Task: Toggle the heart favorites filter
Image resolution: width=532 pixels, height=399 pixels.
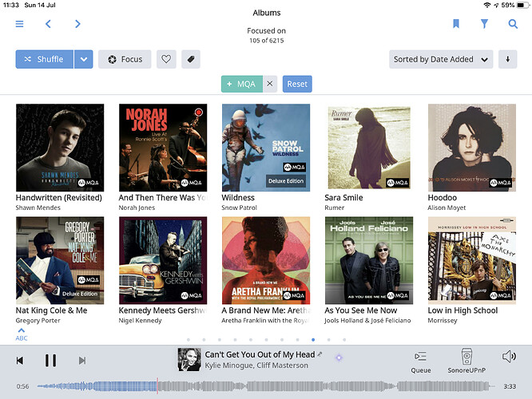Action: (166, 59)
